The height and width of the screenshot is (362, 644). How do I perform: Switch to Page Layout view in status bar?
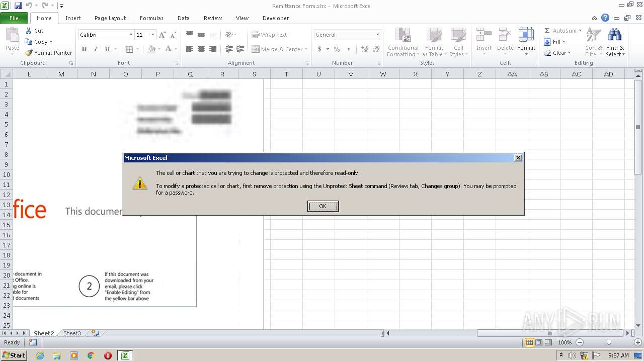[x=539, y=342]
